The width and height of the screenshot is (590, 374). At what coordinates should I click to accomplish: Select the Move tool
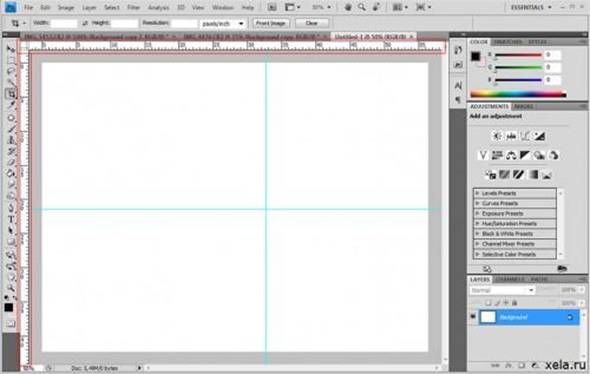(11, 49)
